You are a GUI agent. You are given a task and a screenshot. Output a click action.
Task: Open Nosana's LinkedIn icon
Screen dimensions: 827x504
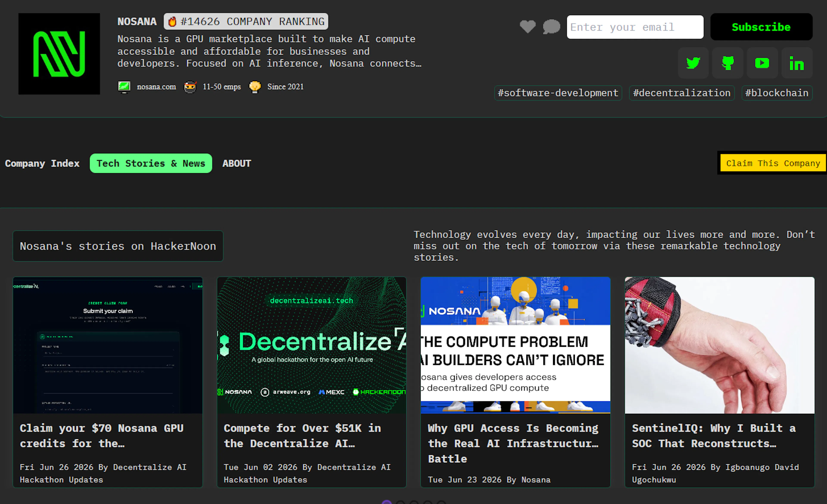797,63
